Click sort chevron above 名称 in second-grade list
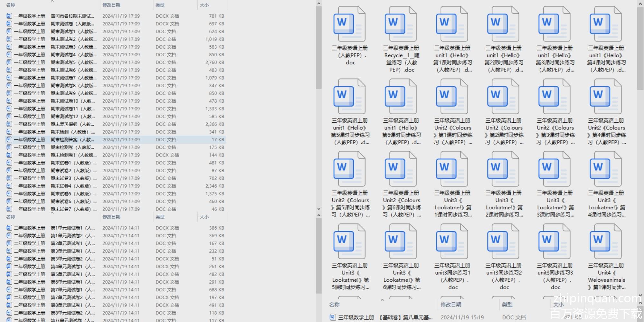Image resolution: width=644 pixels, height=322 pixels. click(52, 213)
